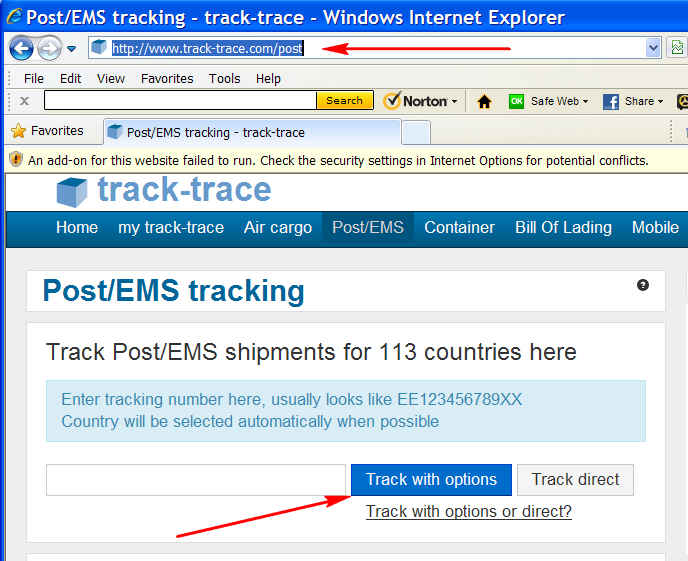Viewport: 688px width, 561px height.
Task: Close the Norton toolbar with the X
Action: (x=25, y=101)
